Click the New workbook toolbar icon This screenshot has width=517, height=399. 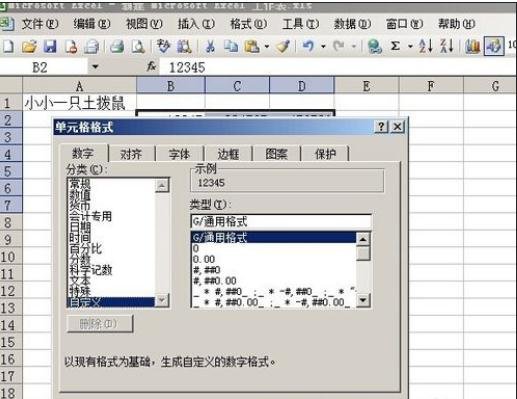[8, 46]
